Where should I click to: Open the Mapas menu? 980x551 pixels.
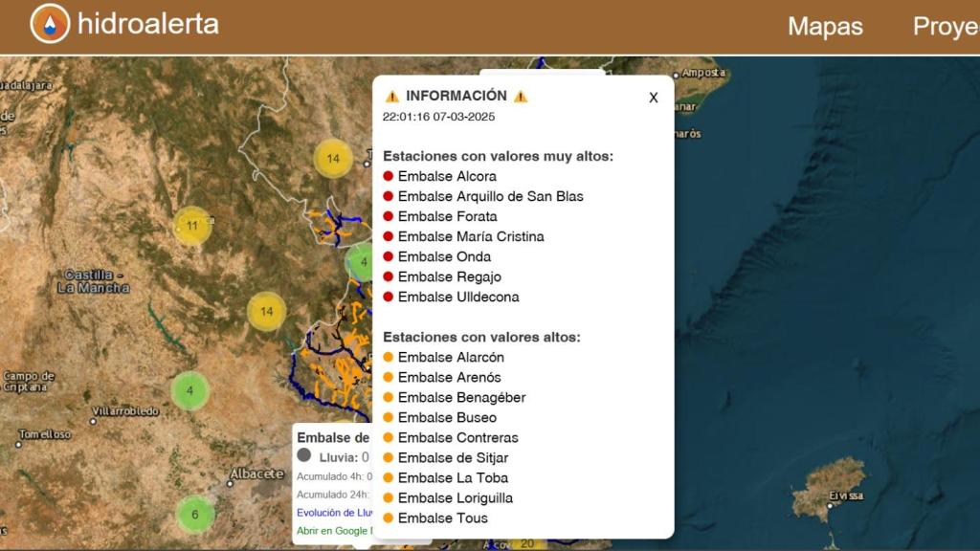(x=824, y=27)
